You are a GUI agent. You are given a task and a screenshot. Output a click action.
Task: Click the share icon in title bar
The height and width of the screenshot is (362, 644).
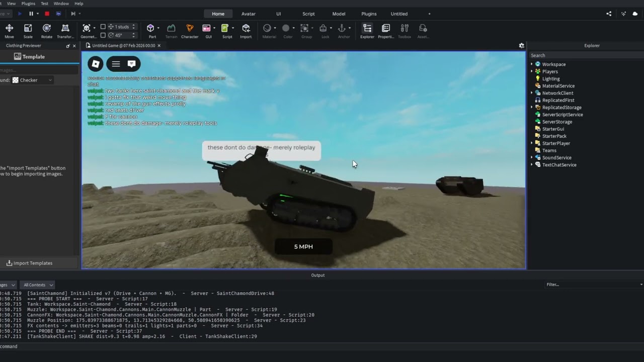(609, 14)
